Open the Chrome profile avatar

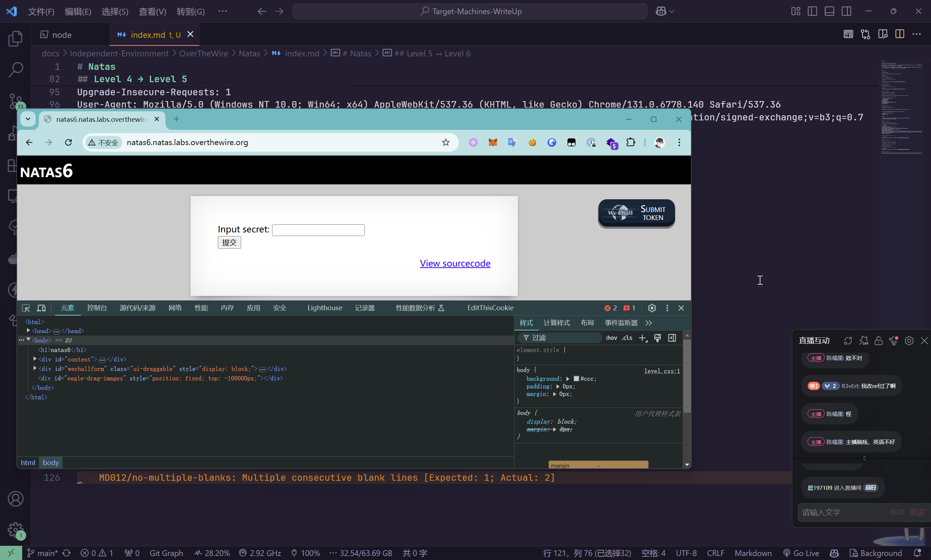point(659,142)
